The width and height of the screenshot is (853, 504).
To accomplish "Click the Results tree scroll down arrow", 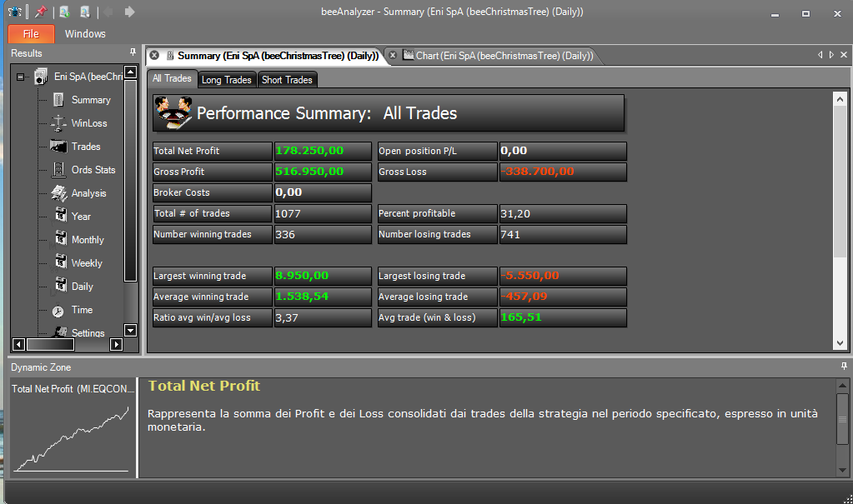I will (131, 330).
